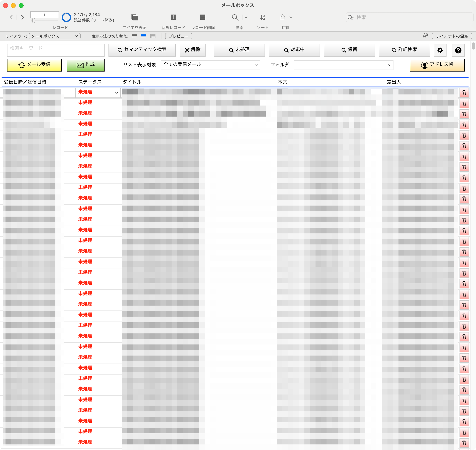The width and height of the screenshot is (476, 450).
Task: Click trash icon on second mail row
Action: tap(464, 103)
